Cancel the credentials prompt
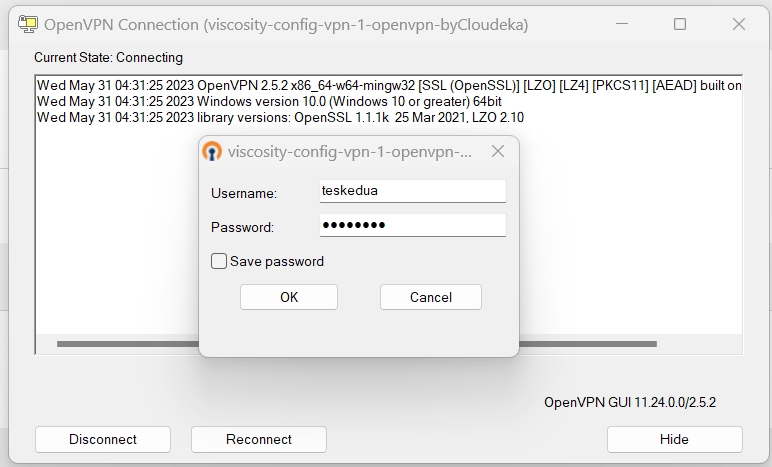 coord(430,297)
